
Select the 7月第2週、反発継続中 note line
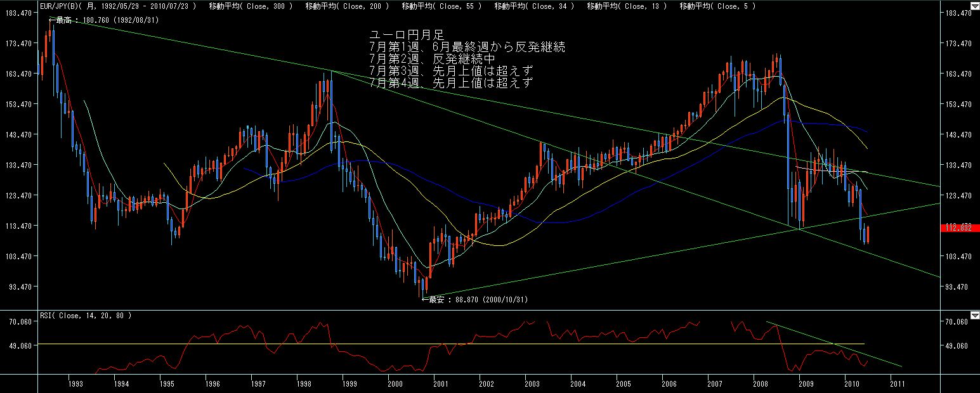tap(431, 59)
